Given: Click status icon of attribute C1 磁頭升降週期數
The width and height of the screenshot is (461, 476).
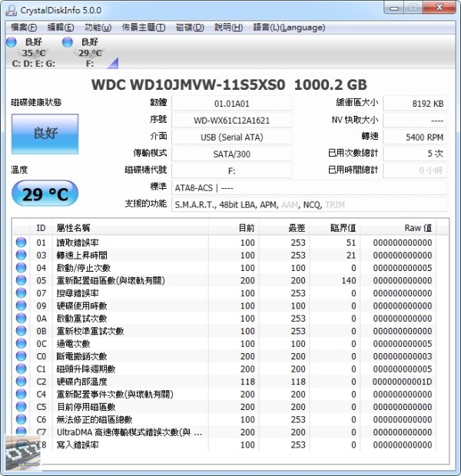Looking at the screenshot, I should [21, 369].
